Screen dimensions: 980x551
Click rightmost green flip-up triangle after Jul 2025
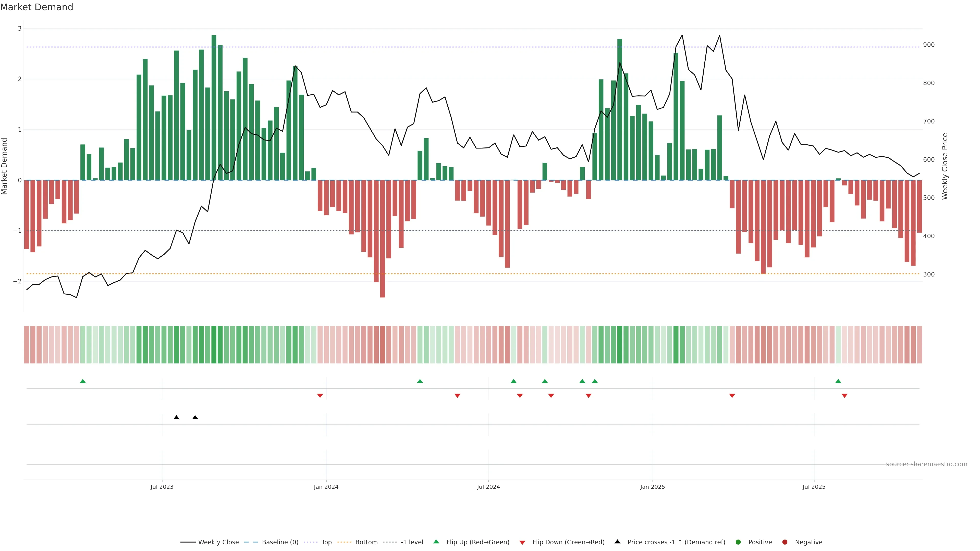point(838,381)
